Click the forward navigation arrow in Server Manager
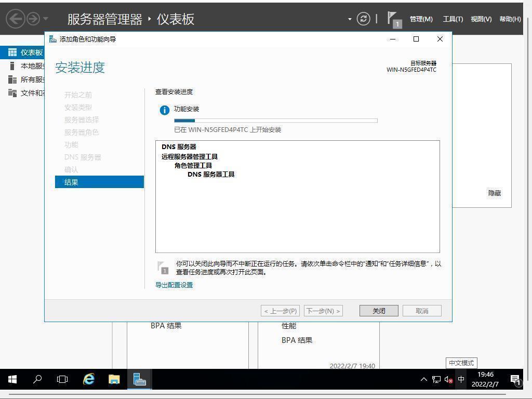This screenshot has height=399, width=532. (33, 19)
